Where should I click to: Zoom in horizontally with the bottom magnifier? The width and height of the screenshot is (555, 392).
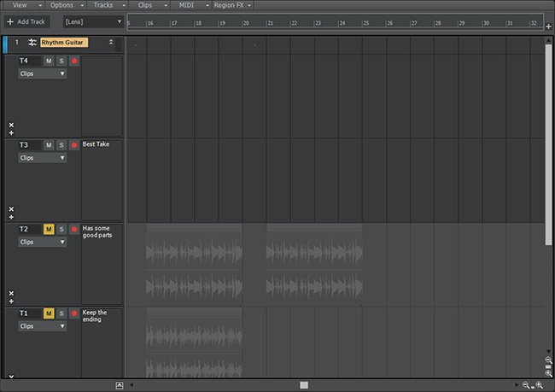[539, 385]
